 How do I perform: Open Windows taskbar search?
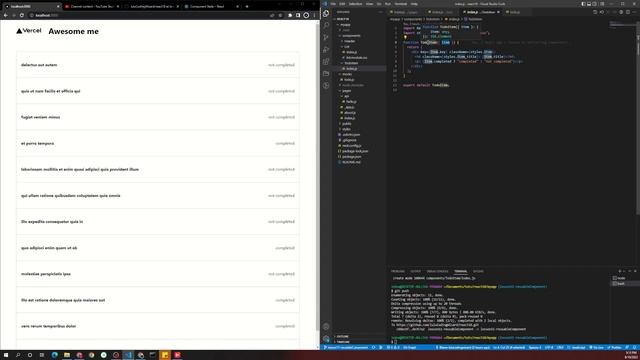click(18, 355)
